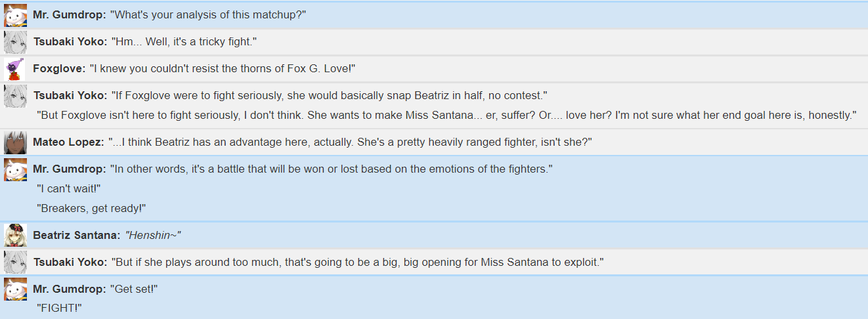Click Mr. Gumdrop's avatar beside "In other words" message

click(x=16, y=169)
